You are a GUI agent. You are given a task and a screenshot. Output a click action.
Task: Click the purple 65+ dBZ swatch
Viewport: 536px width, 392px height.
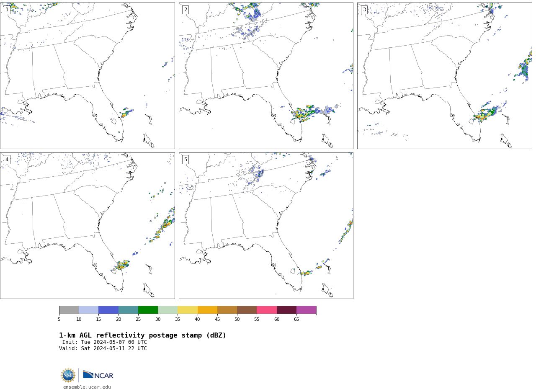point(307,310)
